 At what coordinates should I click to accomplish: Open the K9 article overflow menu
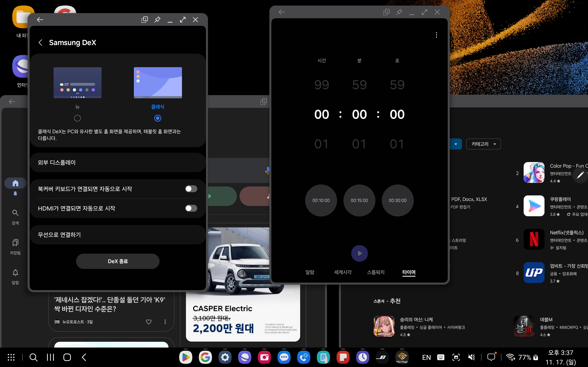click(165, 322)
